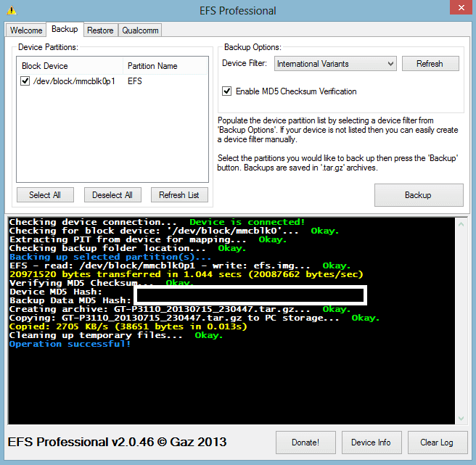This screenshot has height=465, width=476.
Task: Click the Deselect All button
Action: coord(112,195)
